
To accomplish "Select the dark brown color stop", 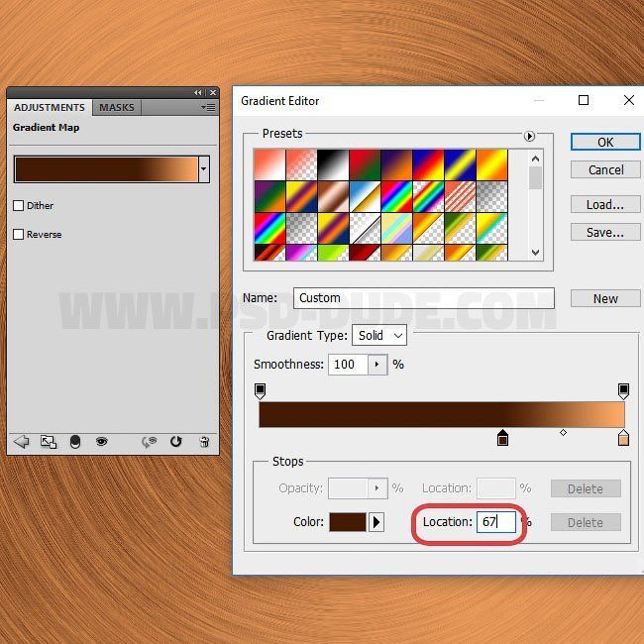I will tap(502, 438).
